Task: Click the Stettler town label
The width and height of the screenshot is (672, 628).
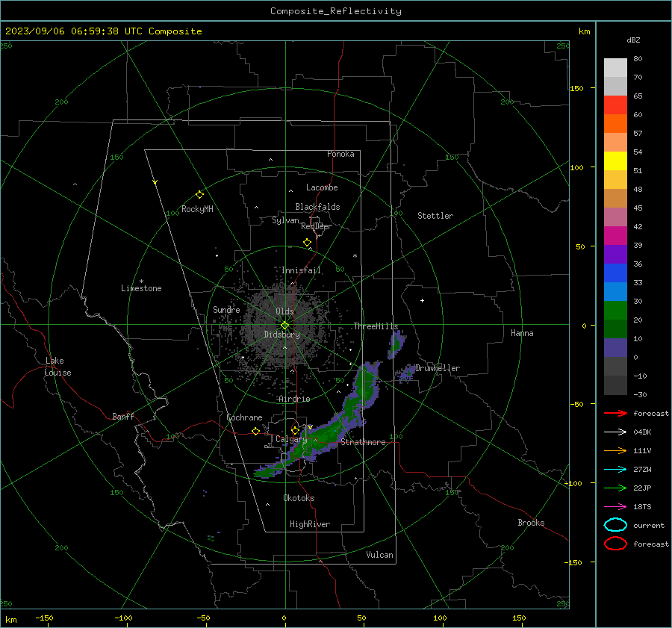Action: click(435, 216)
